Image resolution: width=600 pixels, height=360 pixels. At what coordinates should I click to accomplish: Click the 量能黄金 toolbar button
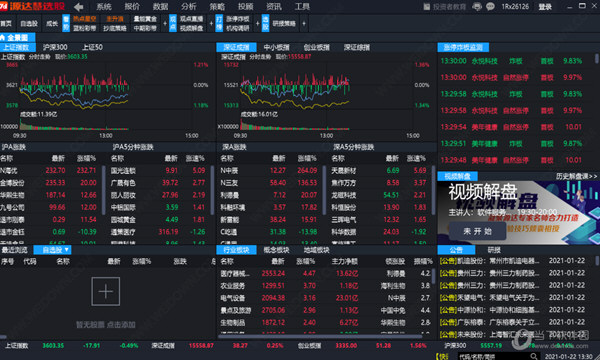[145, 19]
